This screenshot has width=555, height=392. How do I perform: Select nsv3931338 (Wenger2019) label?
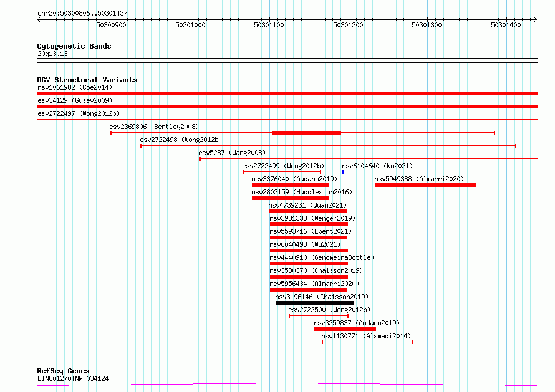click(x=312, y=218)
